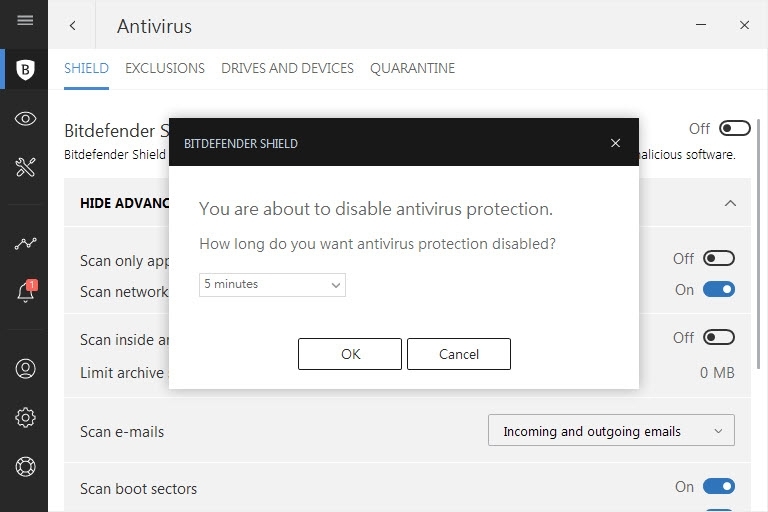Click the Antivirus page title
Viewport: 768px width, 512px height.
point(154,26)
